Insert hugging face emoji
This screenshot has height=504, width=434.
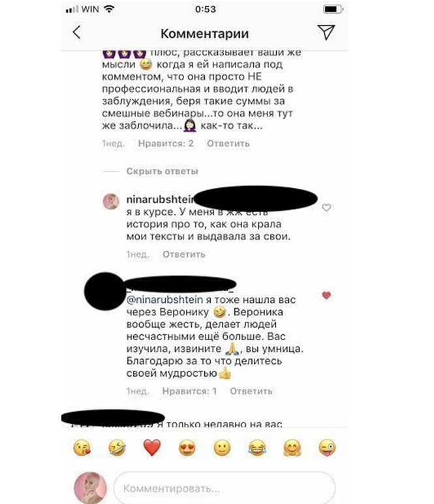(292, 448)
